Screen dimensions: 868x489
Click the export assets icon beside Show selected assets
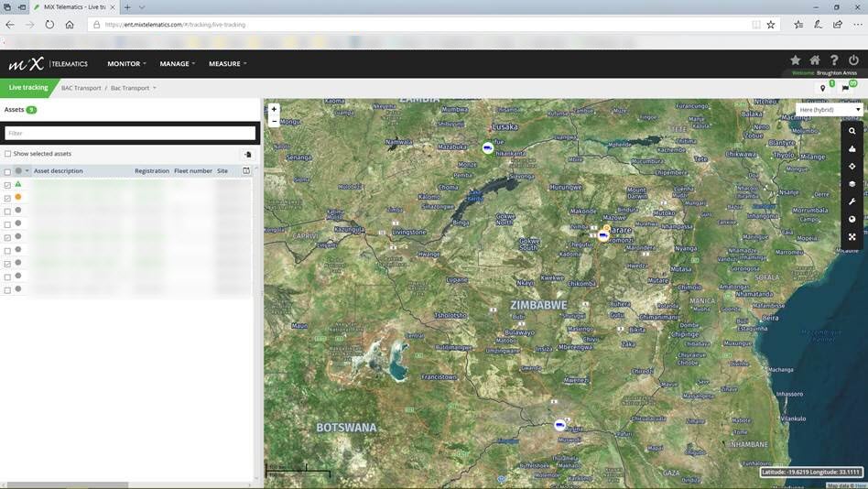[248, 154]
